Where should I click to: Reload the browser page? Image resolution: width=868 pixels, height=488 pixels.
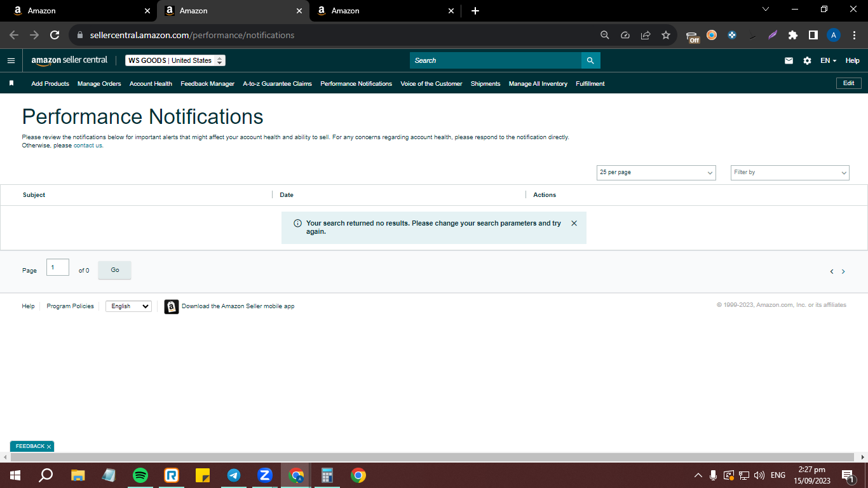coord(55,35)
